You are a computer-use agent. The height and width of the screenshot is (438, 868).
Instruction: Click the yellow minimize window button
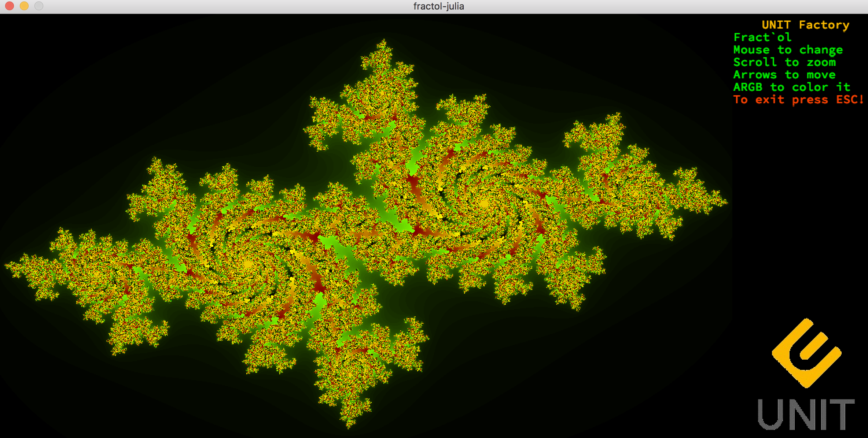coord(24,6)
